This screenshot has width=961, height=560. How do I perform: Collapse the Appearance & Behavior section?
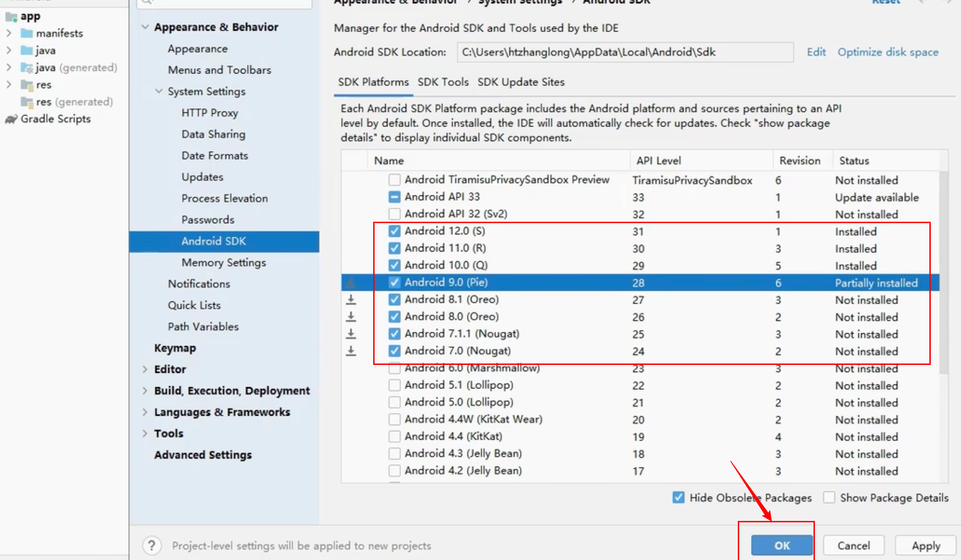pyautogui.click(x=145, y=27)
